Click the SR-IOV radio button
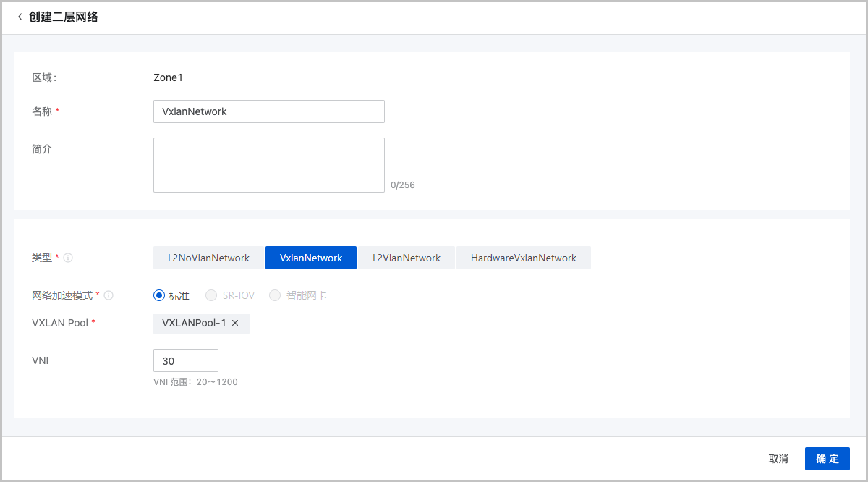Viewport: 868px width, 482px height. [211, 295]
